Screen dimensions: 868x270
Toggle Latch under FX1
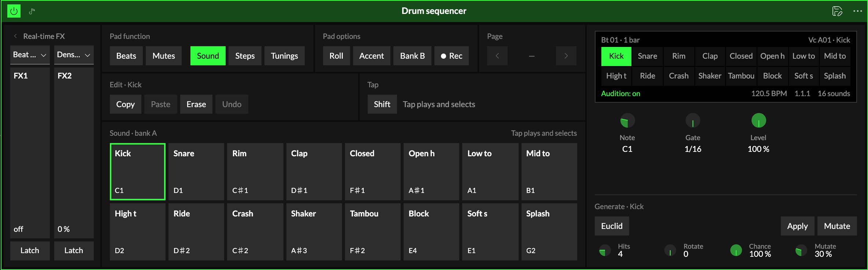pos(30,251)
